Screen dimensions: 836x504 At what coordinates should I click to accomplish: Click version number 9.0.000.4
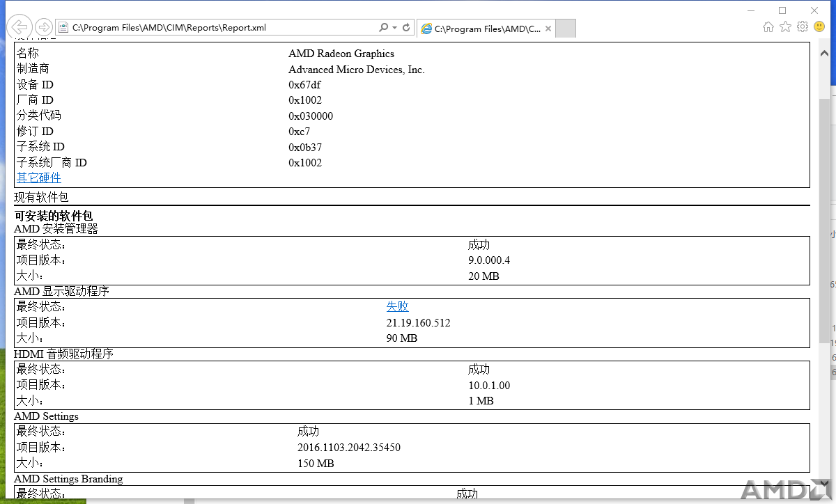489,260
